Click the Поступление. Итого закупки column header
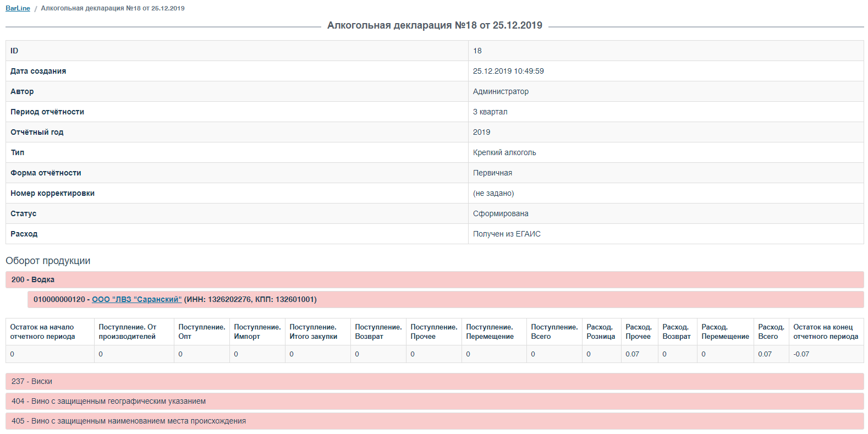This screenshot has width=868, height=434. [318, 332]
